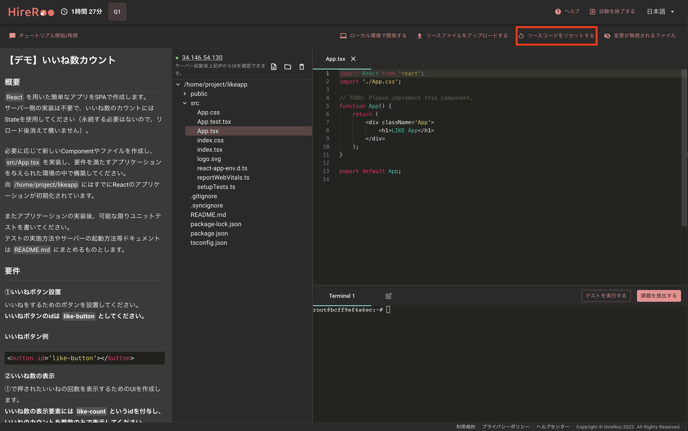This screenshot has height=431, width=688.
Task: Switch to the Terminal 1 tab
Action: point(341,296)
